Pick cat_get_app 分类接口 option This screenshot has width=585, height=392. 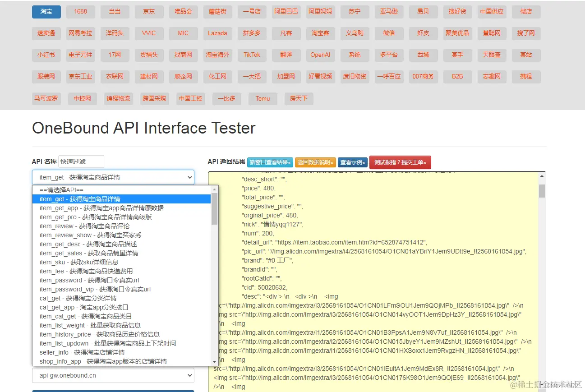122,307
